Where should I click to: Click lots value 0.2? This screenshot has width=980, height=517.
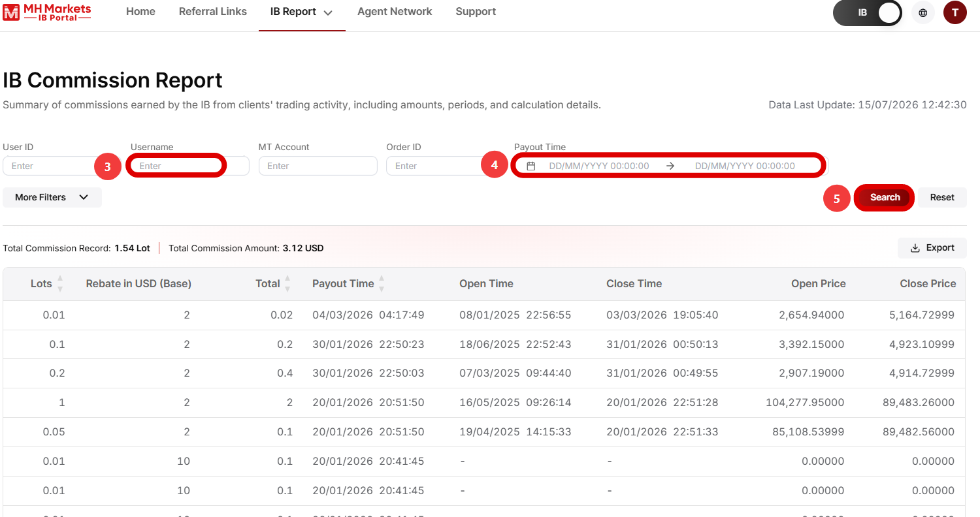point(57,373)
